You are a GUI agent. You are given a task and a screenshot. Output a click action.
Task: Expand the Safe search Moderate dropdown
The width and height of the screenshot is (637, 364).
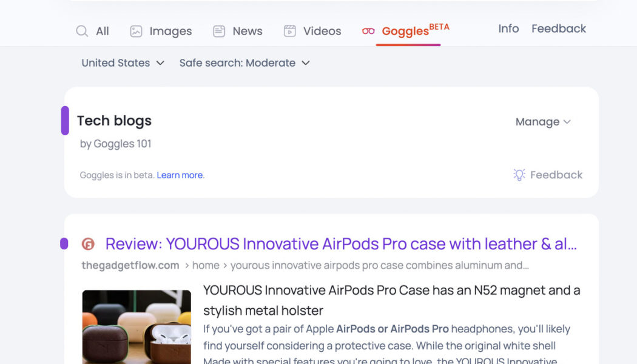coord(244,62)
